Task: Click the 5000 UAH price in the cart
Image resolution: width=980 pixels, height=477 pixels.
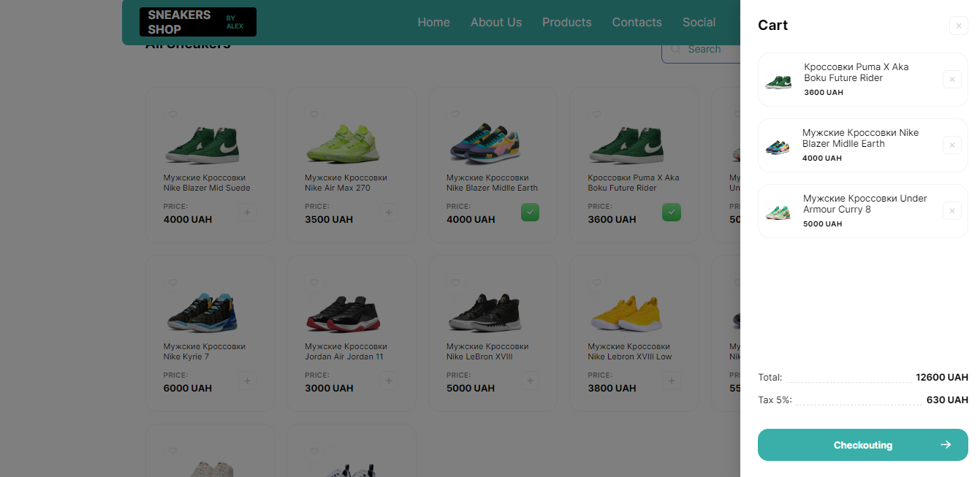Action: 823,224
